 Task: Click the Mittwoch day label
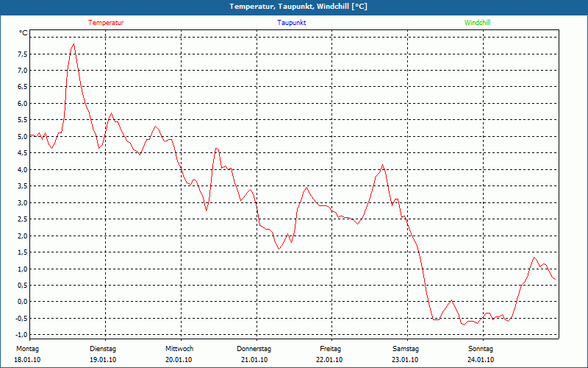click(179, 349)
